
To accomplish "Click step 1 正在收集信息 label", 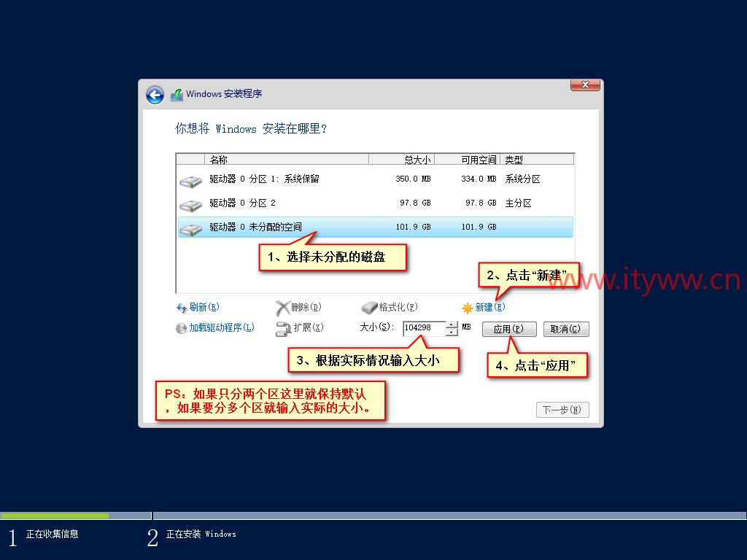I will point(53,534).
